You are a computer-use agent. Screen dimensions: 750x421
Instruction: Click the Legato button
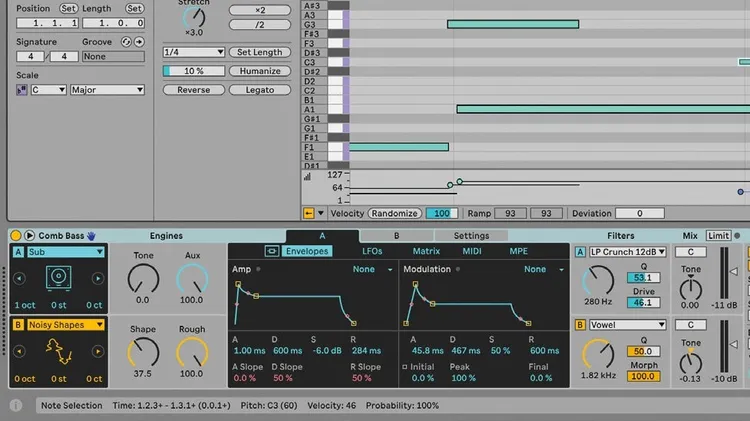(260, 90)
